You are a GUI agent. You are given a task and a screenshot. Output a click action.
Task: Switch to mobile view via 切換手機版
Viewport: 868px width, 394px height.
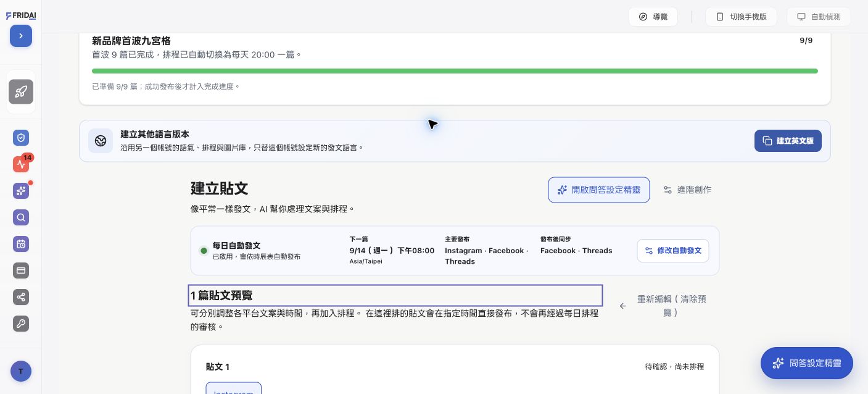coord(741,17)
